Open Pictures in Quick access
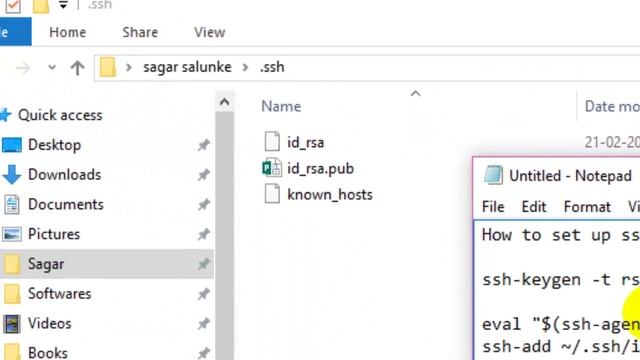The image size is (640, 360). click(54, 234)
